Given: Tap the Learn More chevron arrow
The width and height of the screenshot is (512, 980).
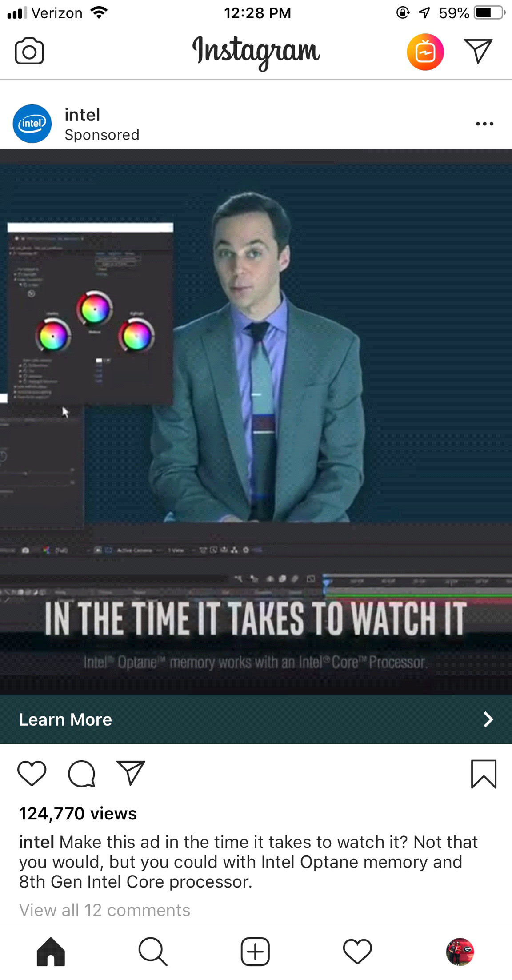Looking at the screenshot, I should 488,719.
